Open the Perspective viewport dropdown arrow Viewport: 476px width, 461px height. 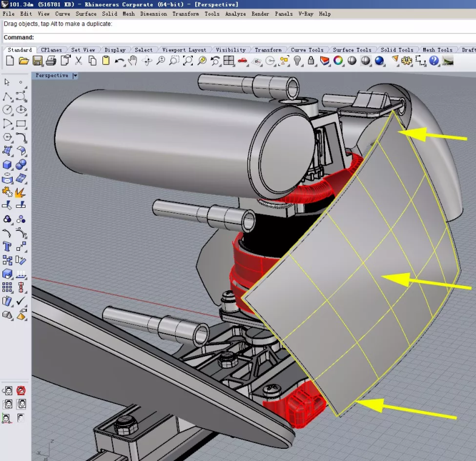75,76
